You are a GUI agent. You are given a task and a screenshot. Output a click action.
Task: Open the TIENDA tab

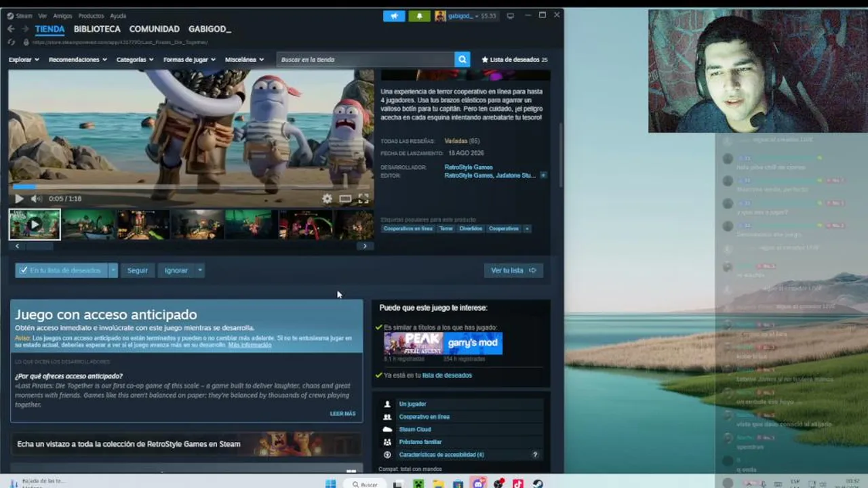pos(50,29)
